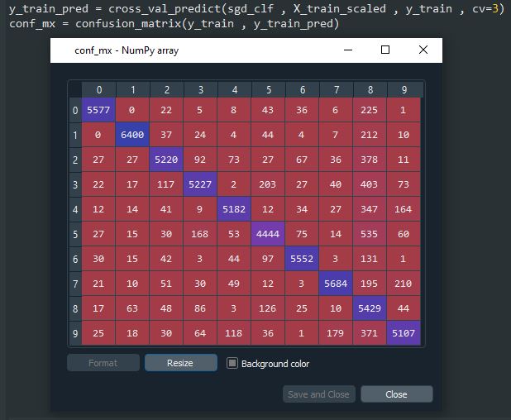Select the cell with value 6400
Screen dimensions: 511x420
132,135
